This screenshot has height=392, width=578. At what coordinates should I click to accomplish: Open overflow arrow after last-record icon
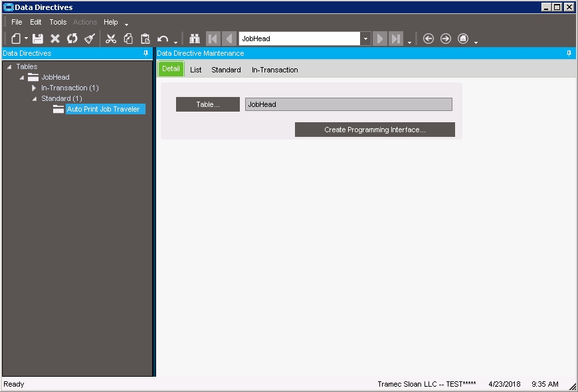point(409,43)
